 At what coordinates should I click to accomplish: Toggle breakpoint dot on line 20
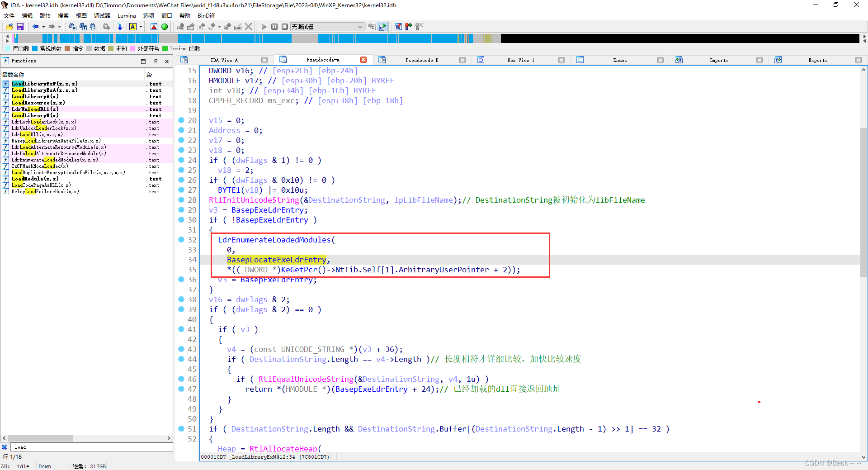181,120
